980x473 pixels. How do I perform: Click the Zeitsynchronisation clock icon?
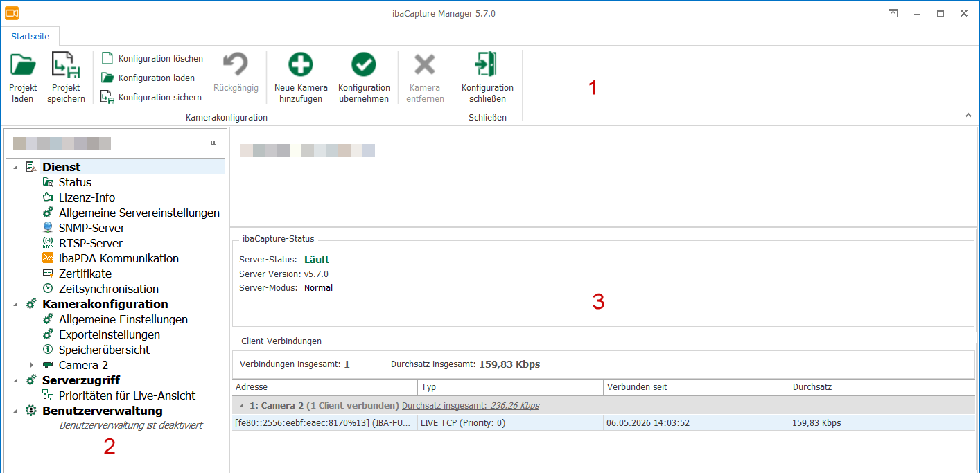tap(48, 289)
